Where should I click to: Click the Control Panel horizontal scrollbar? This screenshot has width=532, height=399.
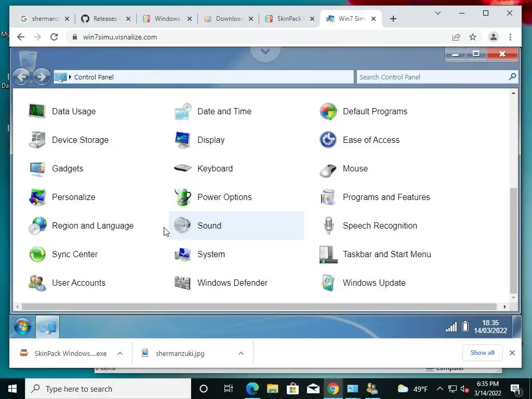[260, 307]
